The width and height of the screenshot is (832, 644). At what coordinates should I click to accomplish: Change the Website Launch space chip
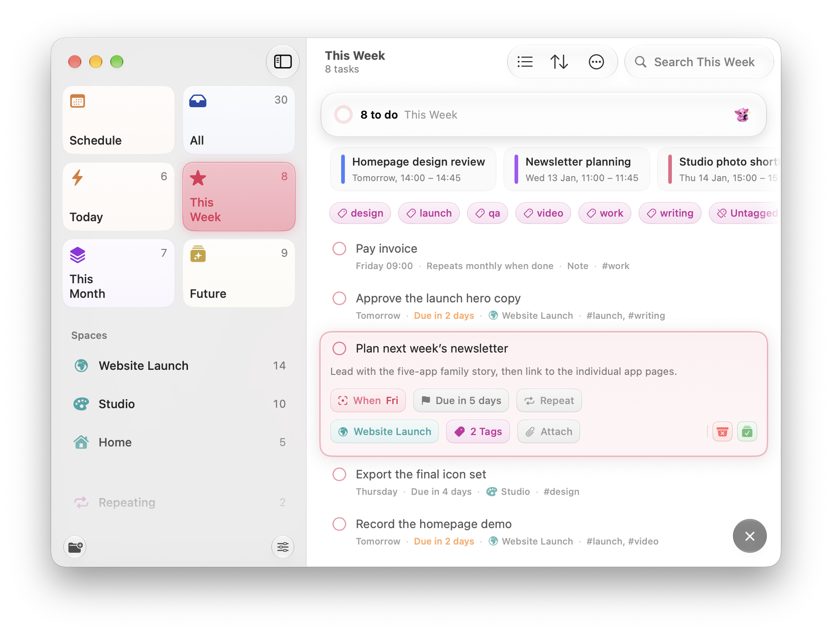pyautogui.click(x=385, y=431)
